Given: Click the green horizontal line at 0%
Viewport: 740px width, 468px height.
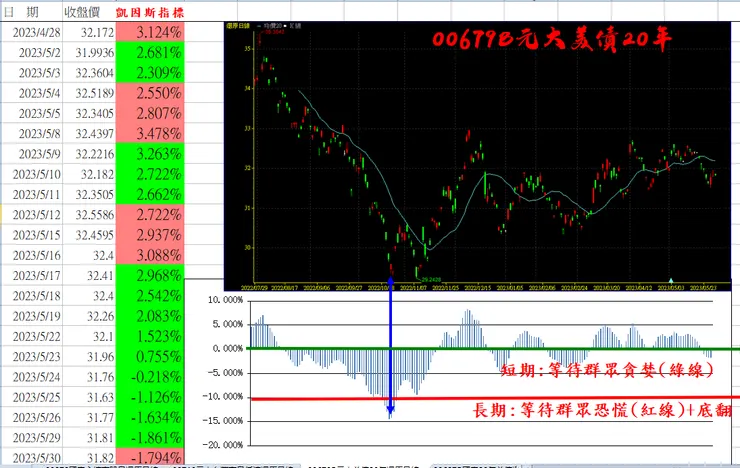Looking at the screenshot, I should 493,349.
